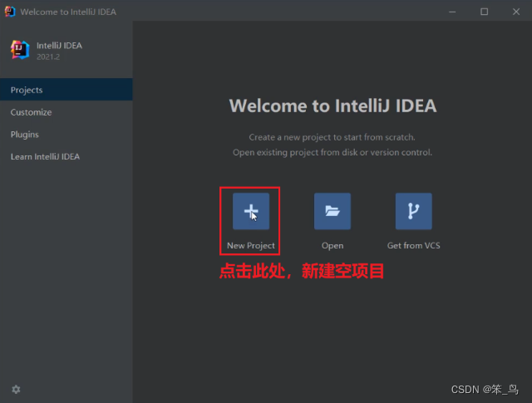Screen dimensions: 532x403
Task: Click the New Project plus icon
Action: click(251, 211)
